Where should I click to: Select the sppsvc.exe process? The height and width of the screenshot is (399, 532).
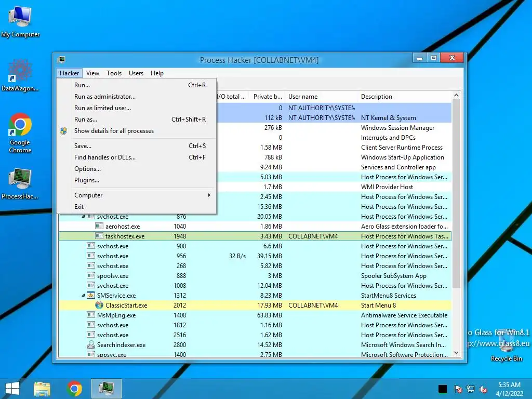coord(255,354)
